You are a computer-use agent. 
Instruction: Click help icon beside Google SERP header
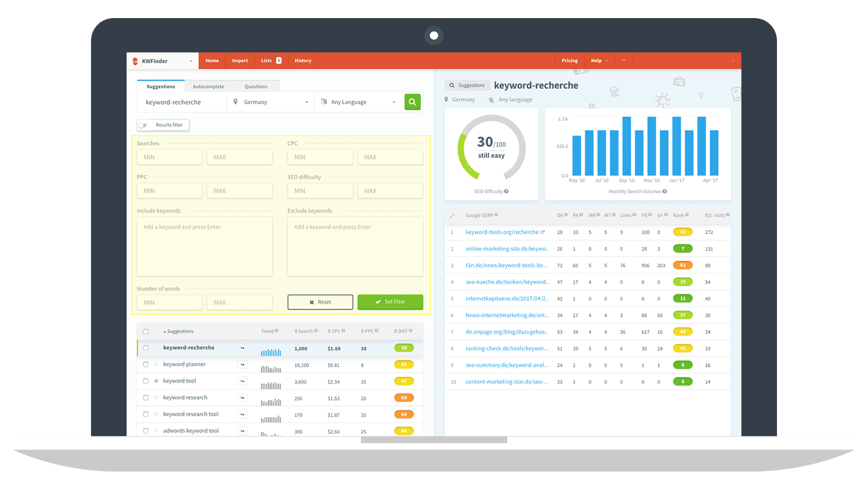pyautogui.click(x=496, y=215)
